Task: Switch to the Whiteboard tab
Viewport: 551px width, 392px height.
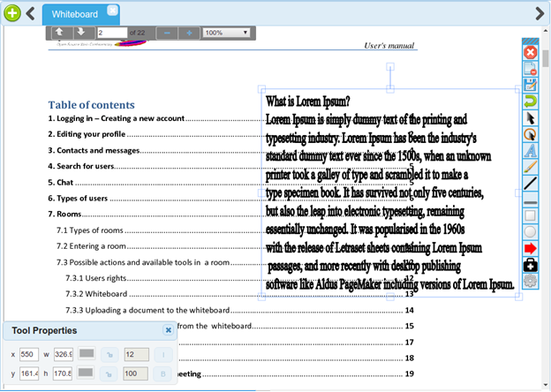Action: point(74,14)
